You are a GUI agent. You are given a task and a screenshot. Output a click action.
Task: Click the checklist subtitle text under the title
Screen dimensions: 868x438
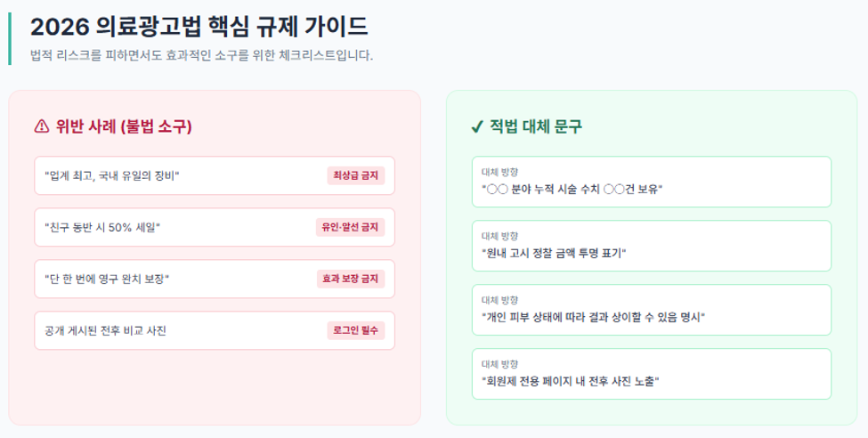pyautogui.click(x=201, y=55)
